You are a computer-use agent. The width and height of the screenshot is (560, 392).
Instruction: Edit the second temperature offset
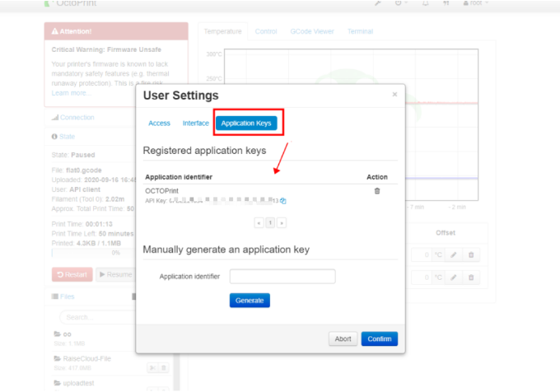453,278
